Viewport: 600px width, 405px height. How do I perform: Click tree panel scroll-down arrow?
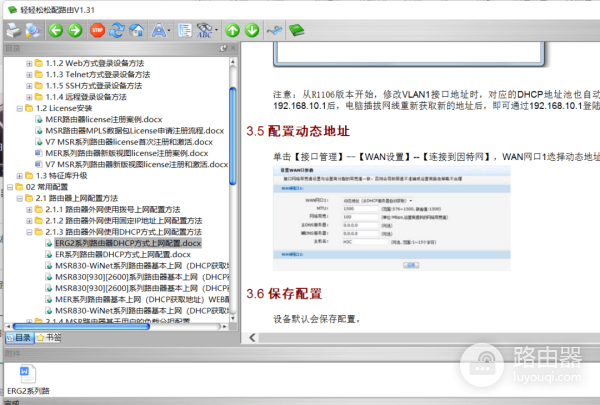coord(233,318)
